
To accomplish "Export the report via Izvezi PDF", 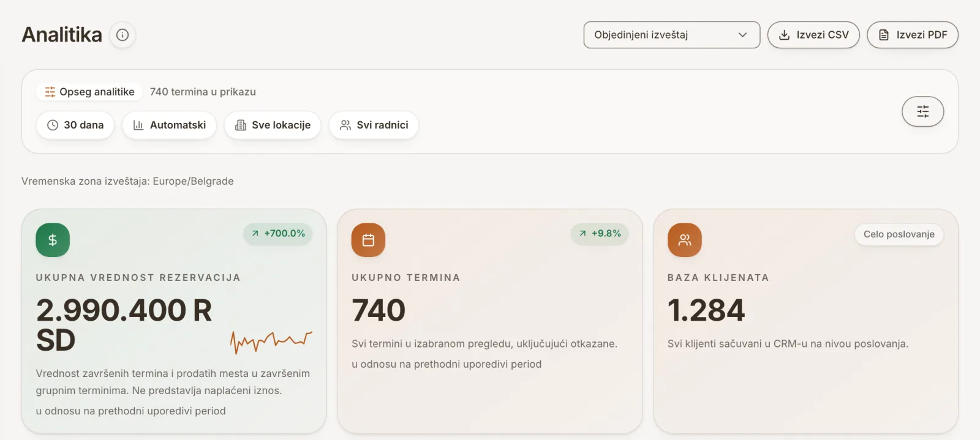I will (913, 35).
